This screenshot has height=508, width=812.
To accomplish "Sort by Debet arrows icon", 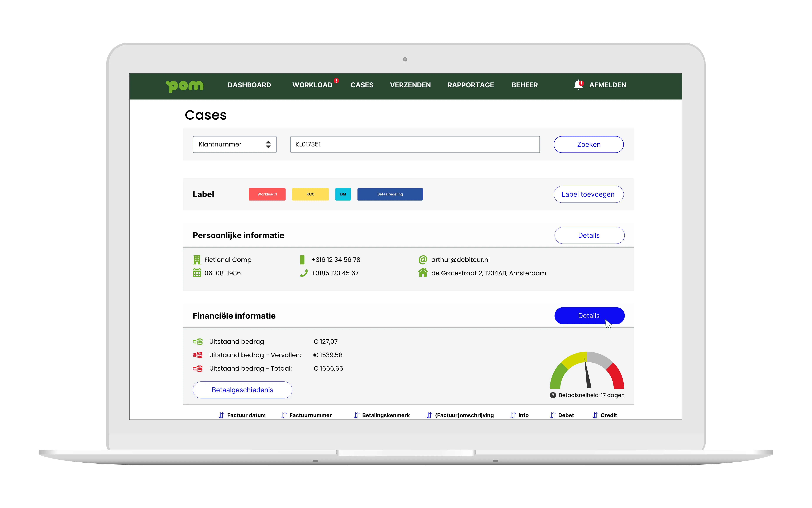I will 553,415.
